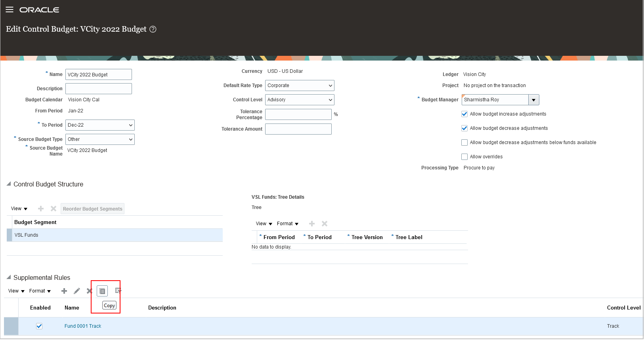Open Default Rate Type dropdown
Image resolution: width=644 pixels, height=340 pixels.
[x=300, y=85]
